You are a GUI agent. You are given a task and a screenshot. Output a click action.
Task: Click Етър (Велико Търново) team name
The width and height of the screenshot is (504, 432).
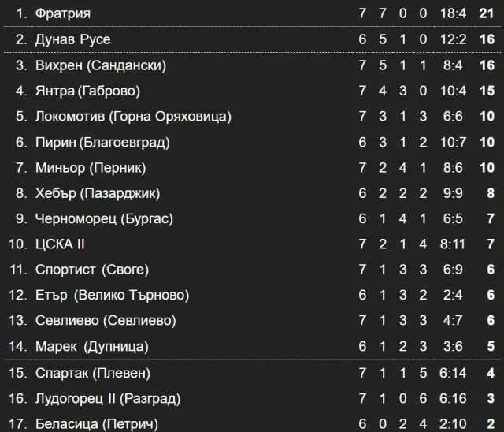tap(112, 295)
